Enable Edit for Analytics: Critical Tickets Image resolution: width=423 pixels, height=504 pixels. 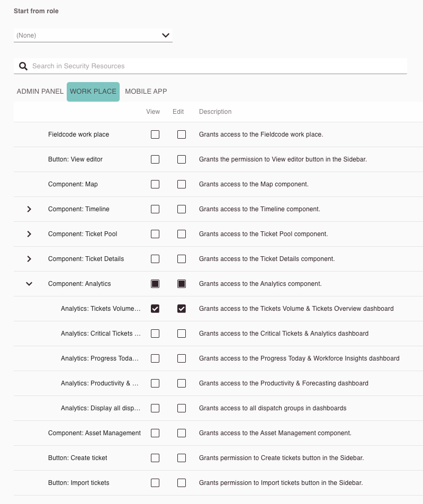tap(182, 334)
